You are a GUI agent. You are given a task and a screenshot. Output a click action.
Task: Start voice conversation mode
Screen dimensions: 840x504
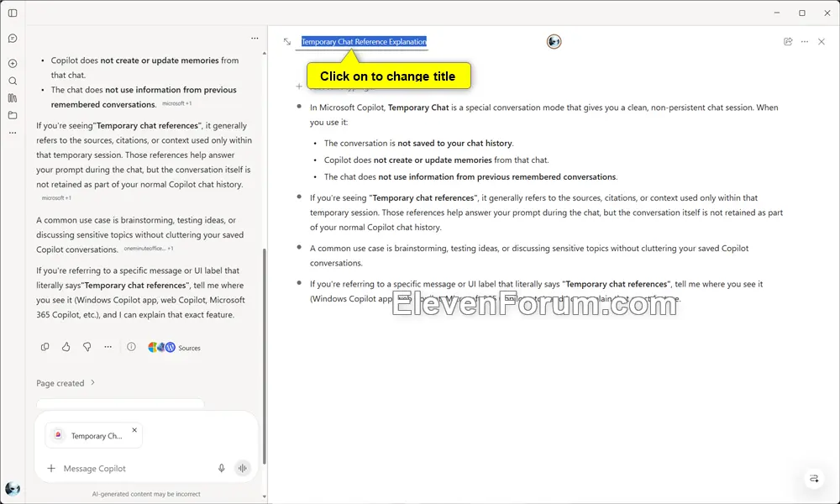[243, 468]
